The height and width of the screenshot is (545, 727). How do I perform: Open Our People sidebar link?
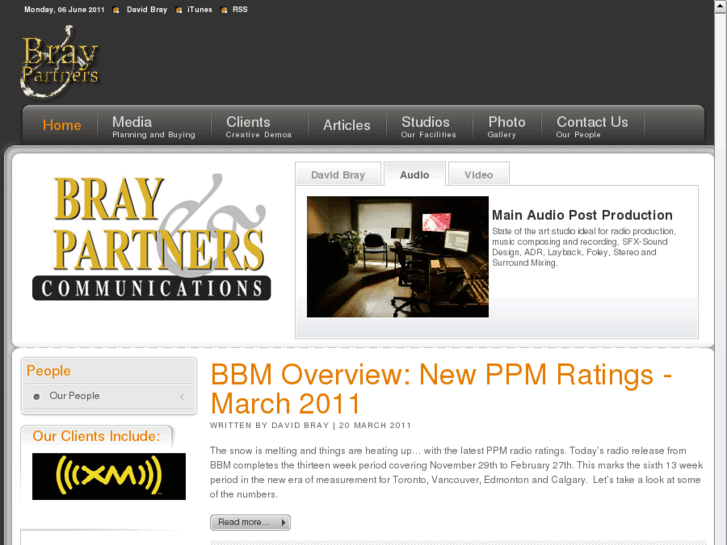coord(74,396)
